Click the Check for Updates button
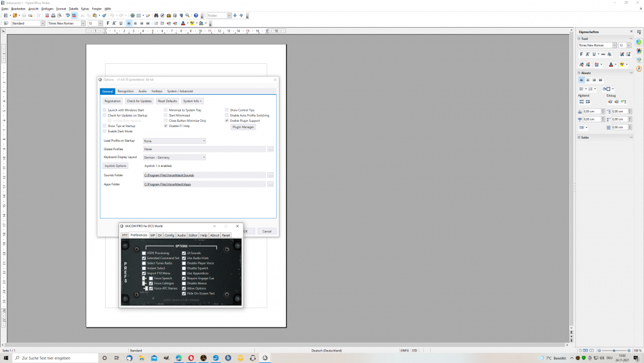Screen dimensions: 644x363 [x=139, y=101]
